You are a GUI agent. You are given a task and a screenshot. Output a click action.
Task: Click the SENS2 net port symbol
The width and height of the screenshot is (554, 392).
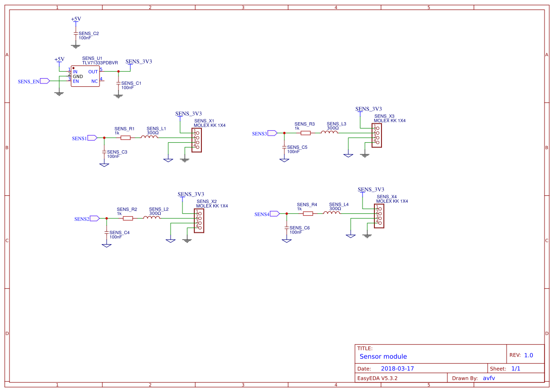[x=94, y=219]
